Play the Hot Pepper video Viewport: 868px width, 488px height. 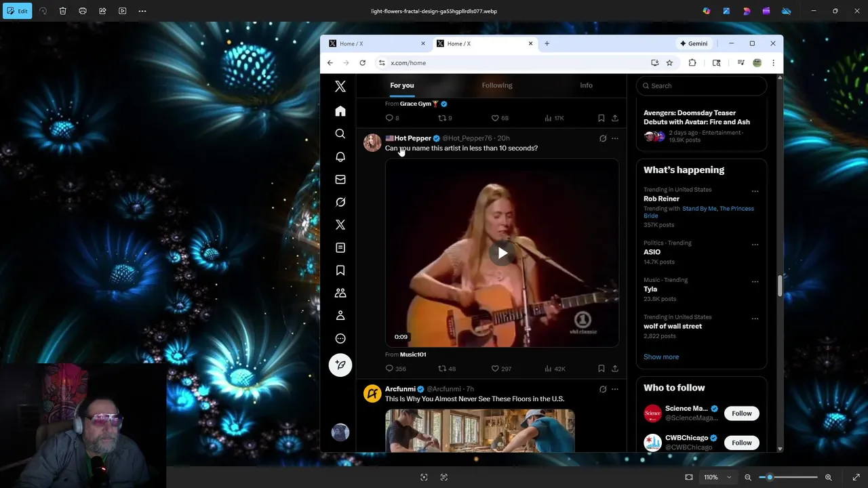click(x=502, y=253)
